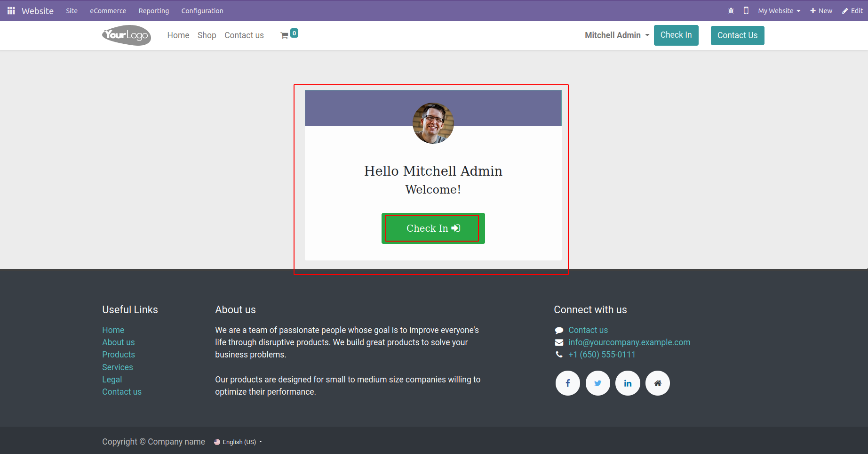Click the home circle icon in footer

[x=658, y=383]
